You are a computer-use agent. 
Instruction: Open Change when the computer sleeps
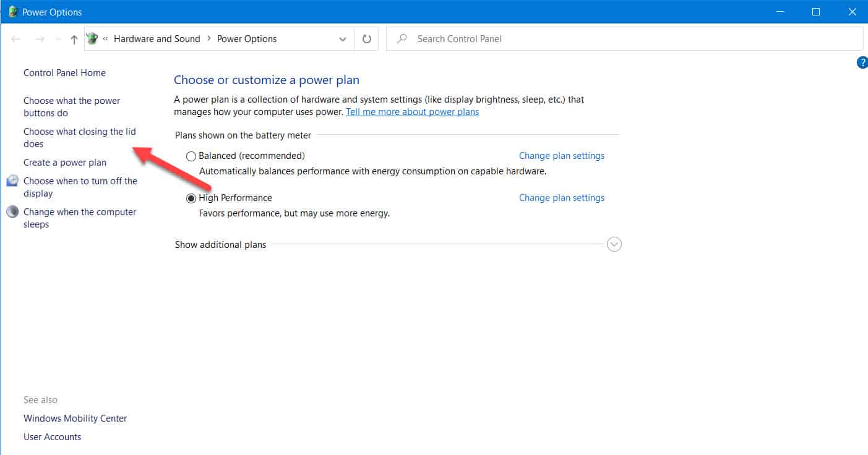coord(80,218)
